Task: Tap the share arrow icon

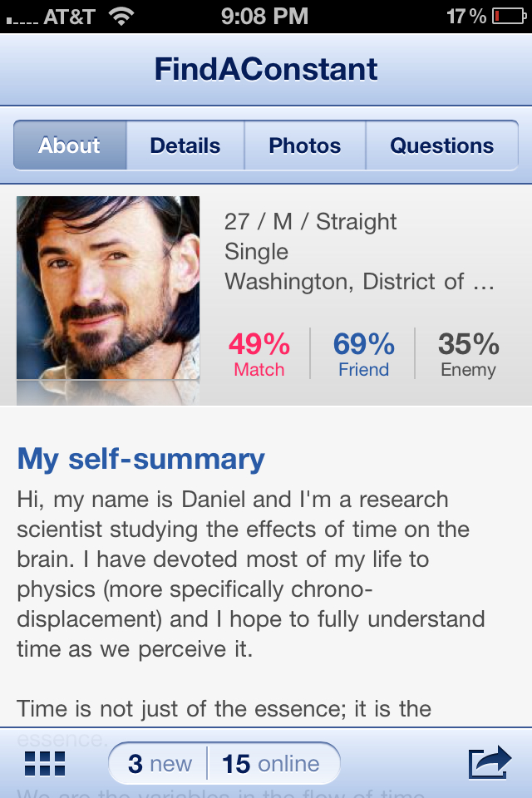Action: point(489,763)
